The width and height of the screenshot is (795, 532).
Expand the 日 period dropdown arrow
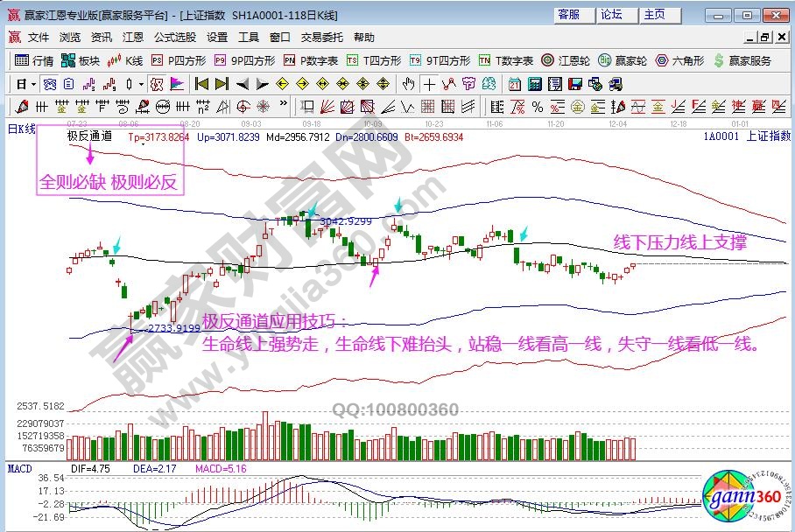(33, 84)
